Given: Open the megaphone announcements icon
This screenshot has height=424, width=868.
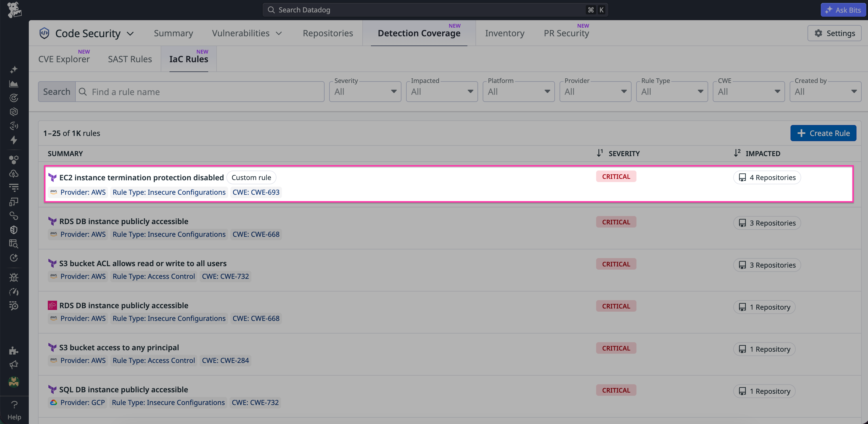Looking at the screenshot, I should click(x=14, y=365).
